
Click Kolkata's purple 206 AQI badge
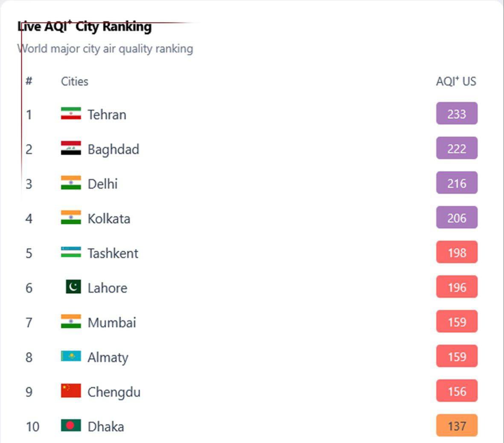(457, 218)
